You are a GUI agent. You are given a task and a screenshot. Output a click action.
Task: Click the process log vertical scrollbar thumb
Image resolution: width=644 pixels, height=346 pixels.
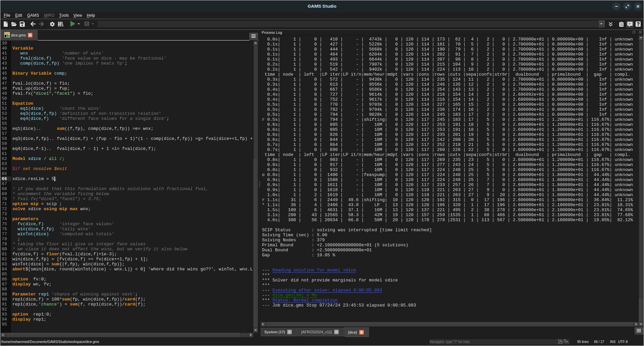tap(641, 310)
